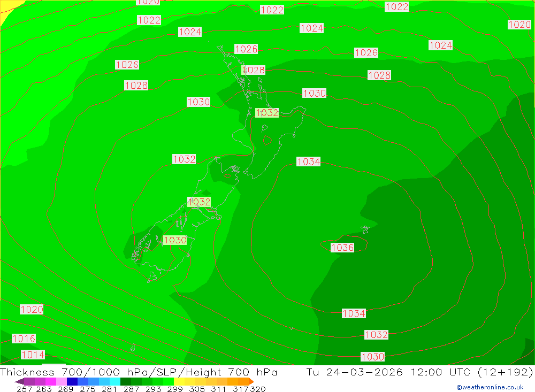Pick the darkest green legend swatch
Viewport: 535px width, 392px height.
[126, 381]
